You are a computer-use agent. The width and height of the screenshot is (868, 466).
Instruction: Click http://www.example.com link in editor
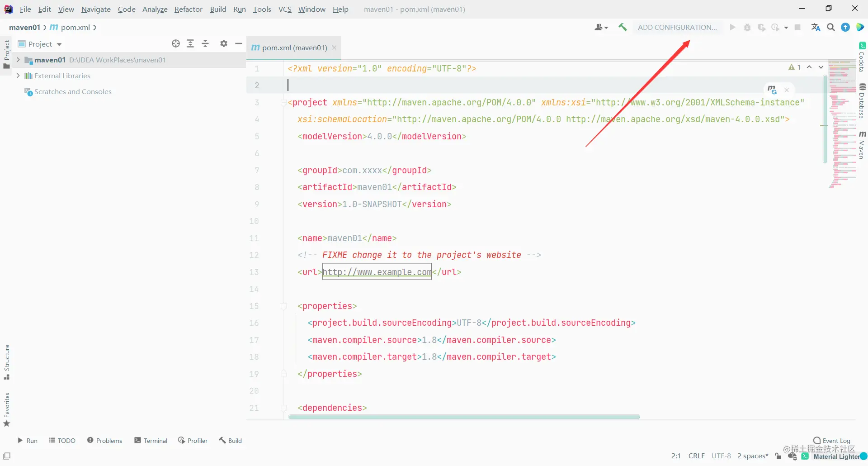[377, 272]
